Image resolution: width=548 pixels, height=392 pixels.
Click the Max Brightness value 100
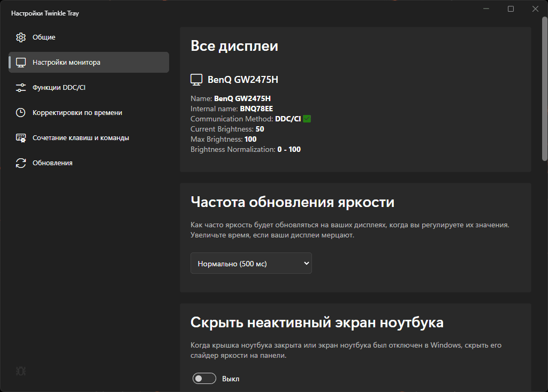tap(250, 139)
